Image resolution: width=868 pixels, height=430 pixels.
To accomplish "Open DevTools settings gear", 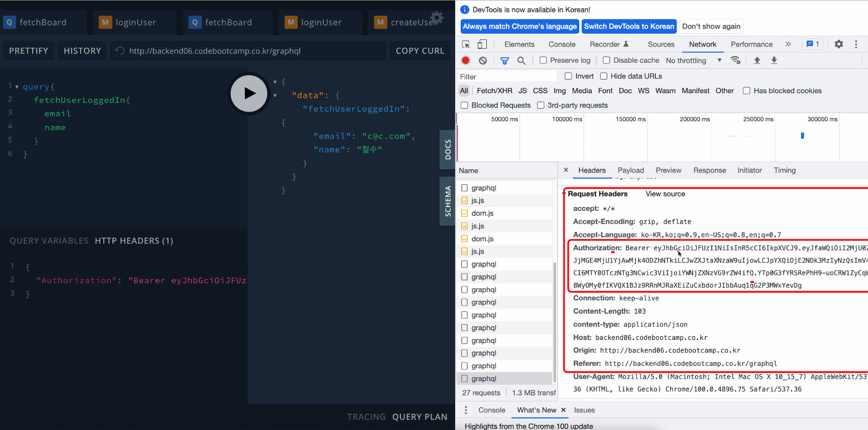I will click(x=839, y=44).
